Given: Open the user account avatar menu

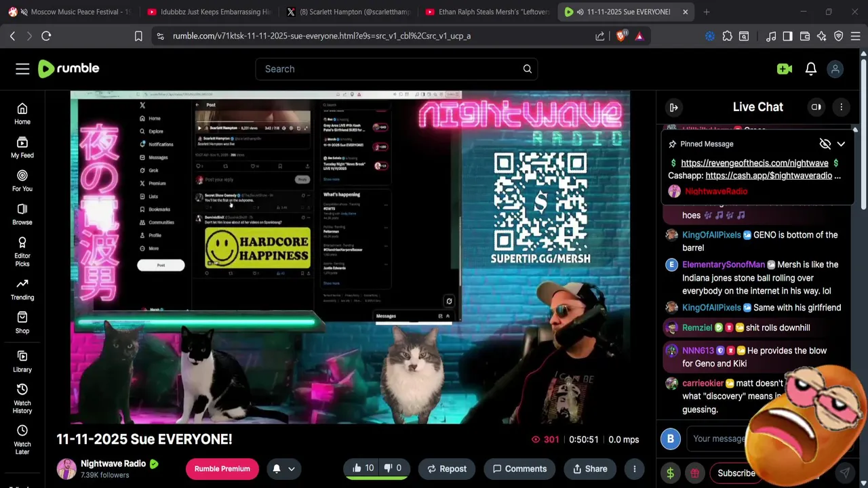Looking at the screenshot, I should (x=835, y=68).
